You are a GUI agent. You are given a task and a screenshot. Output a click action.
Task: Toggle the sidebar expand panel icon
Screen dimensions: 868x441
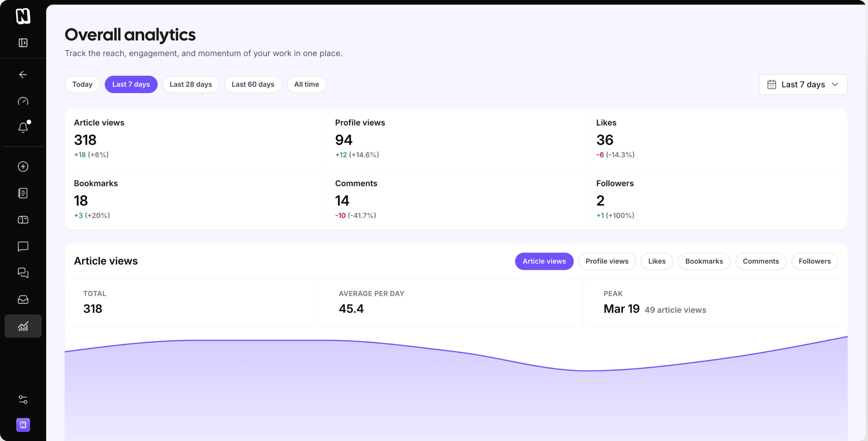point(23,43)
